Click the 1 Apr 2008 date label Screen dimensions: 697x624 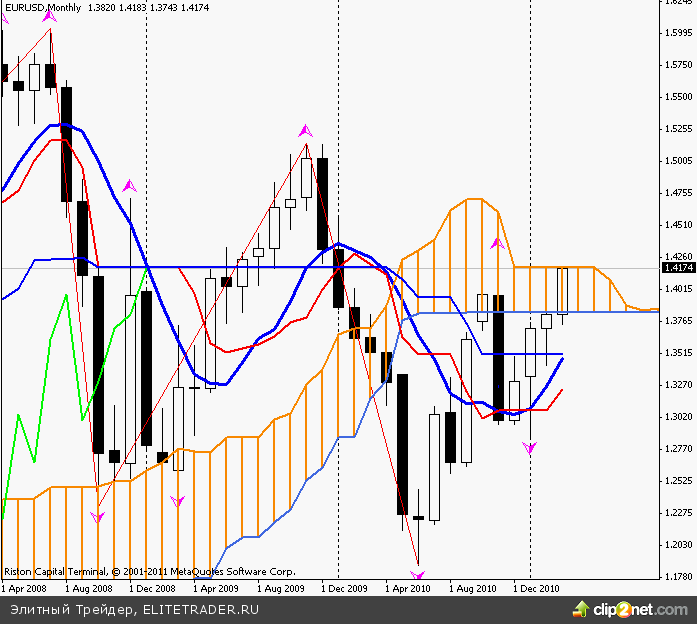coord(26,589)
